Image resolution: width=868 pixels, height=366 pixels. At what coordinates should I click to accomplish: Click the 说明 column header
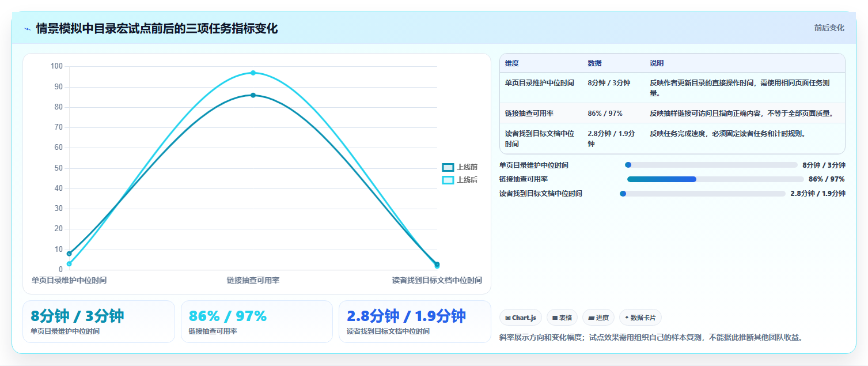(x=657, y=63)
